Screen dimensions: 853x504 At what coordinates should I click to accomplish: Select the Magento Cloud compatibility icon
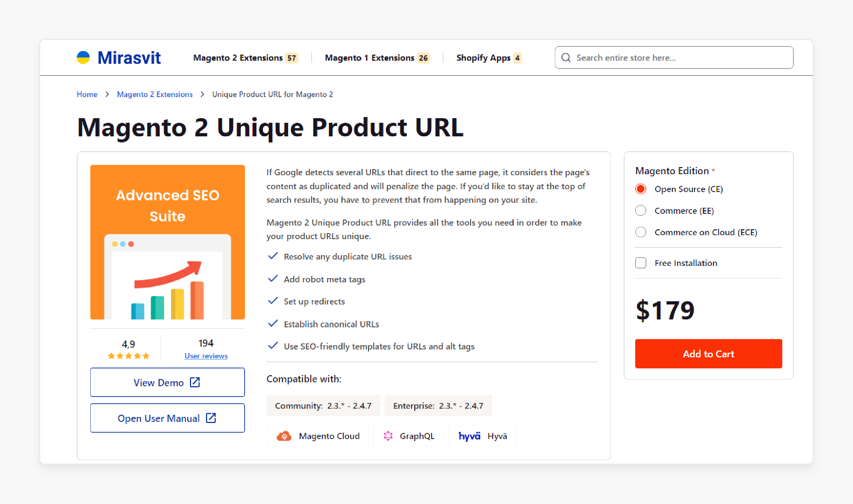(284, 435)
